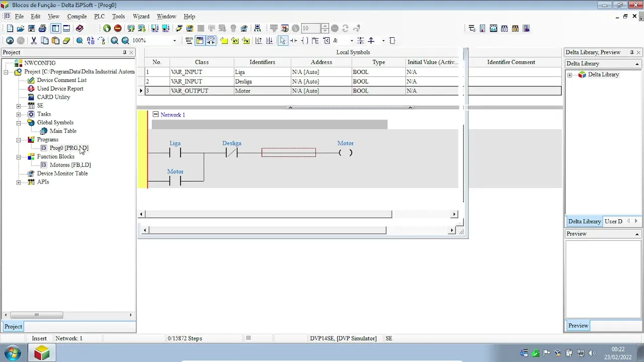The image size is (644, 362).
Task: Open the Wizard menu
Action: point(141,17)
